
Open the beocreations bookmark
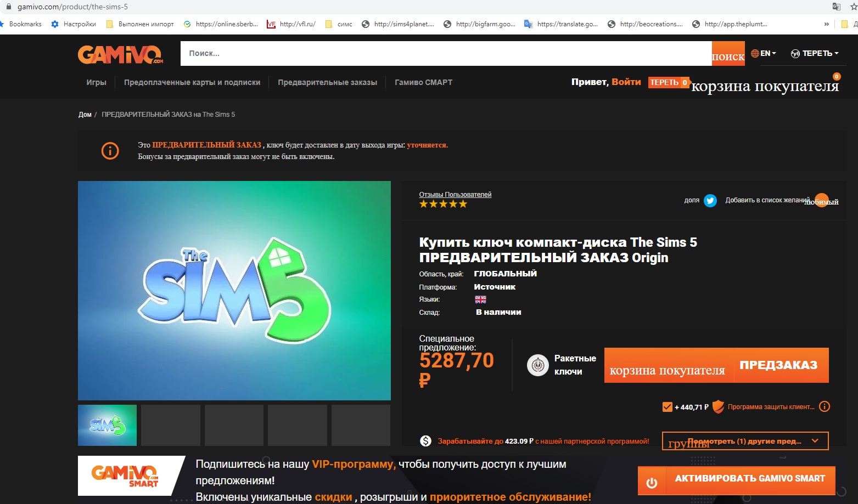pyautogui.click(x=645, y=24)
